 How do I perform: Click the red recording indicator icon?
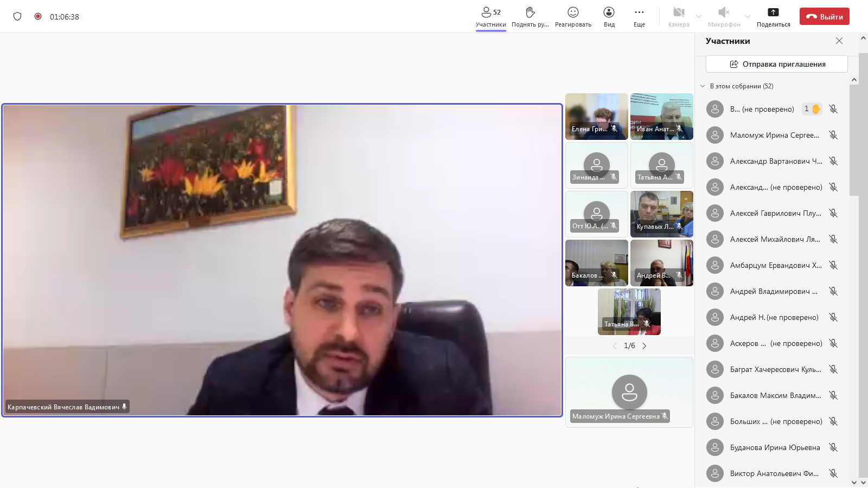[x=38, y=16]
